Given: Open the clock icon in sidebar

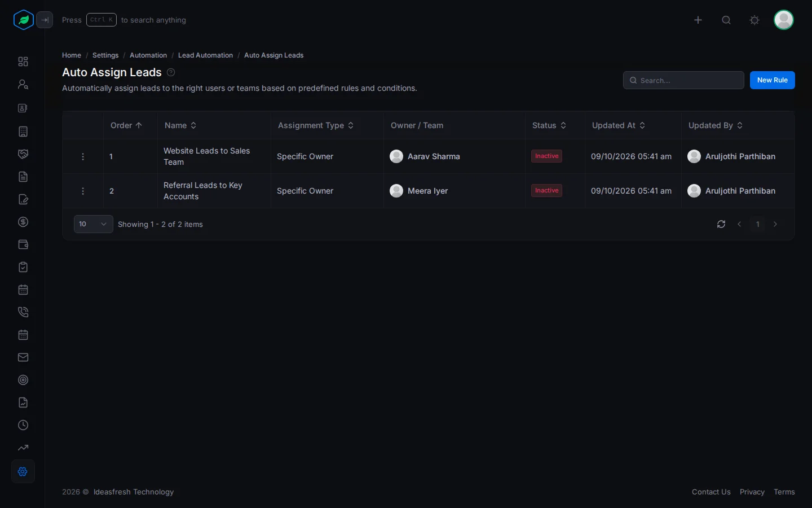Looking at the screenshot, I should click(x=23, y=425).
